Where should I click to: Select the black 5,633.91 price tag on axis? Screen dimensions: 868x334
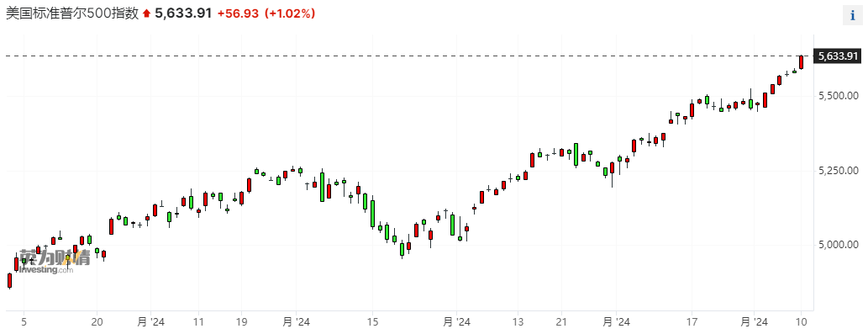tap(839, 56)
